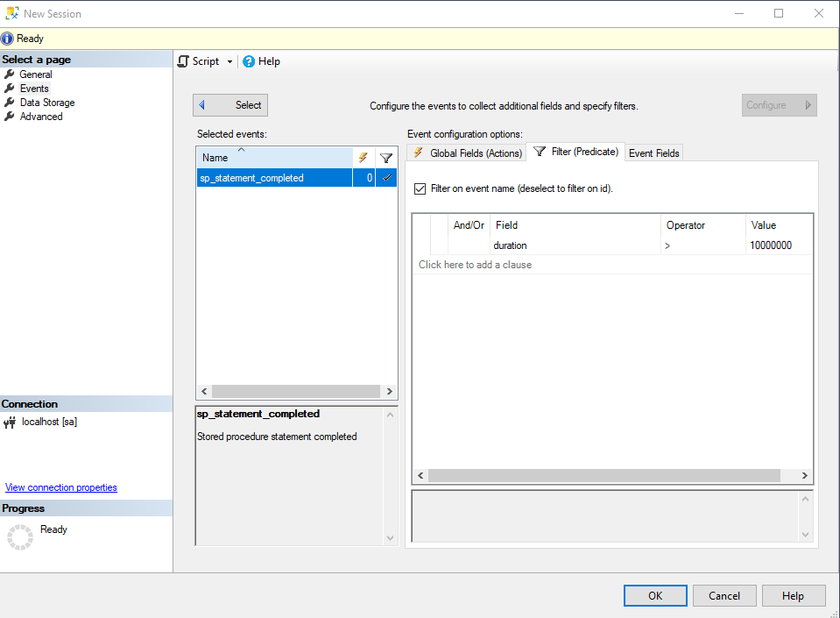Click the predicate grid horizontal scrollbar
This screenshot has width=840, height=618.
[604, 475]
